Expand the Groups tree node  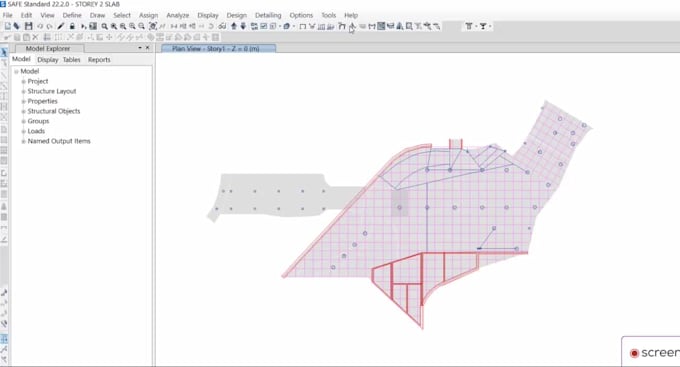(23, 121)
